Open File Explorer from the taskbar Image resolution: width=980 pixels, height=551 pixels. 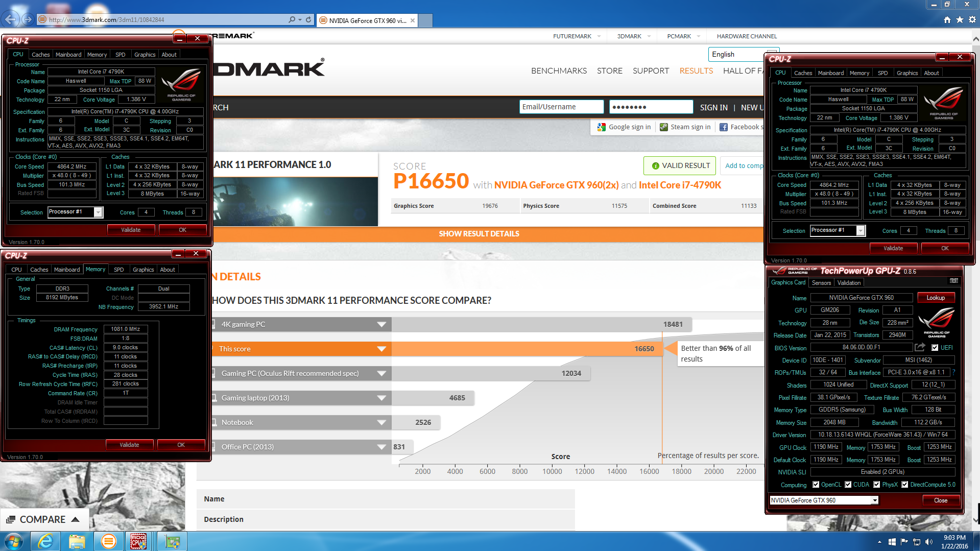click(77, 541)
